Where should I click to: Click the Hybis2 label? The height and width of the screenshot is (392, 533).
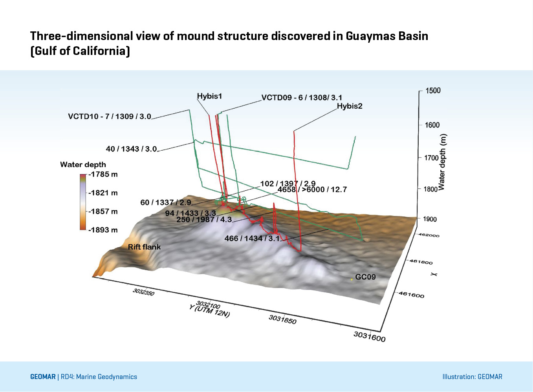pyautogui.click(x=349, y=106)
